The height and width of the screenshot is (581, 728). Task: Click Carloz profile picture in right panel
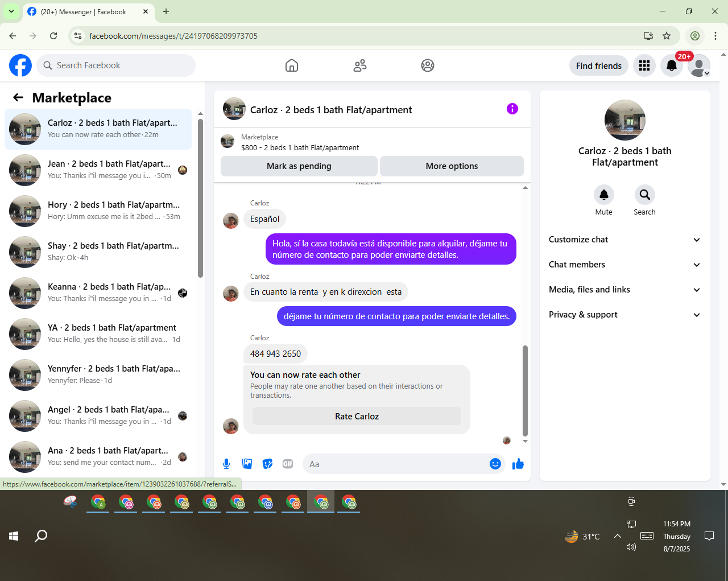(624, 120)
